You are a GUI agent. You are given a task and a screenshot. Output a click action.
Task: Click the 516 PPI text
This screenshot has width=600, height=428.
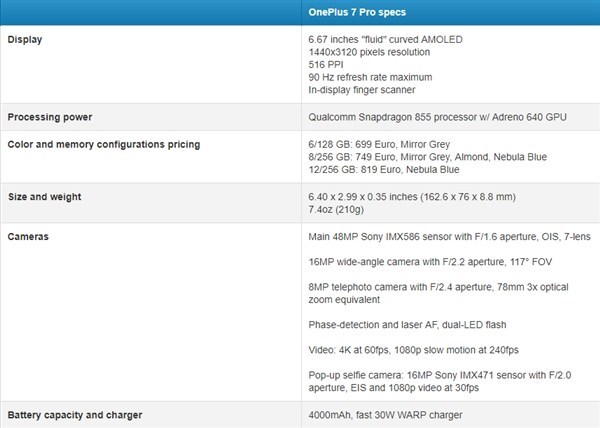pos(328,65)
